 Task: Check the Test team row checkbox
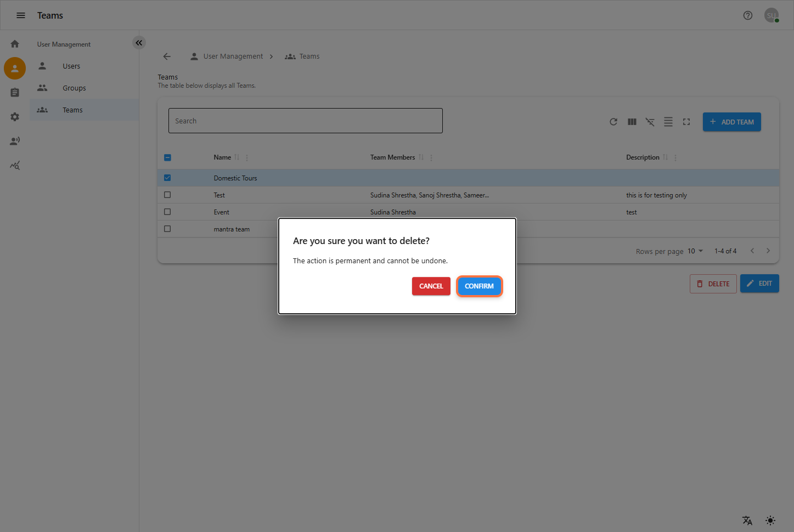(x=167, y=195)
